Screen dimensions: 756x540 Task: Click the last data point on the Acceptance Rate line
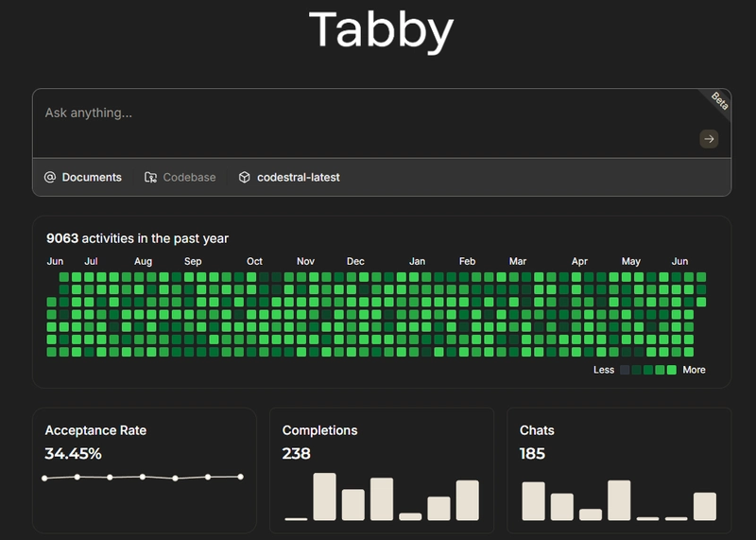pyautogui.click(x=241, y=477)
